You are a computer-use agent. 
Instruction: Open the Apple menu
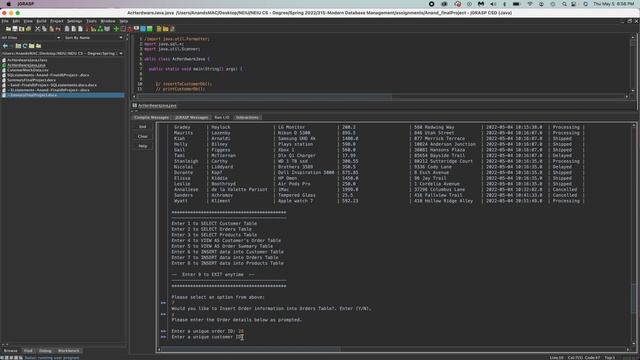(x=9, y=4)
